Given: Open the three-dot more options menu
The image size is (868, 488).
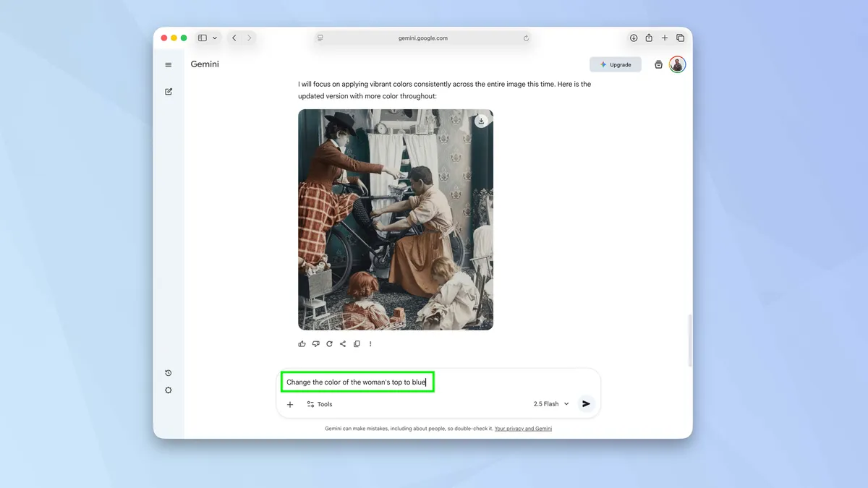Looking at the screenshot, I should [370, 343].
